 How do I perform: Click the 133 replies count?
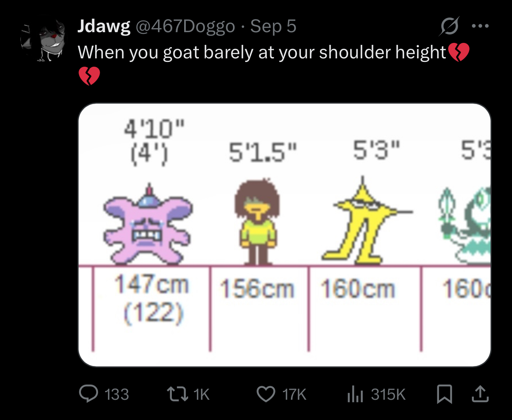117,394
